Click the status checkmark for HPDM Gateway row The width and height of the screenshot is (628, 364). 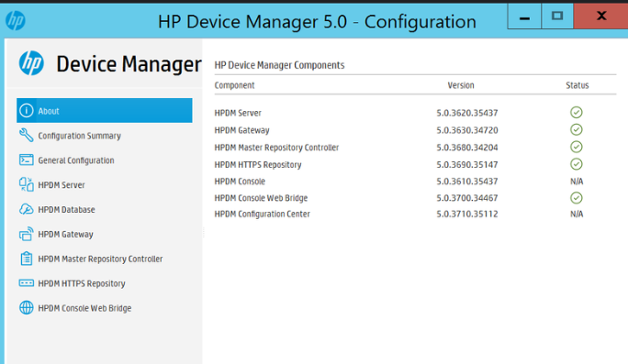577,129
